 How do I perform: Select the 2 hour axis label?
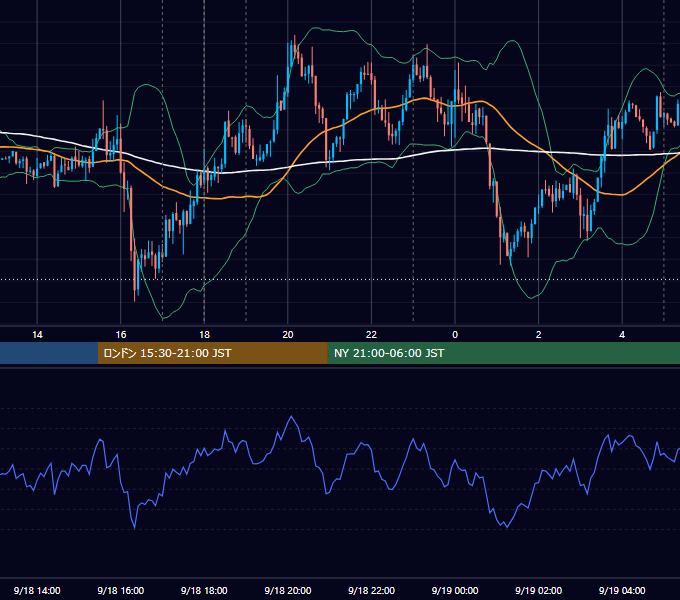[539, 335]
